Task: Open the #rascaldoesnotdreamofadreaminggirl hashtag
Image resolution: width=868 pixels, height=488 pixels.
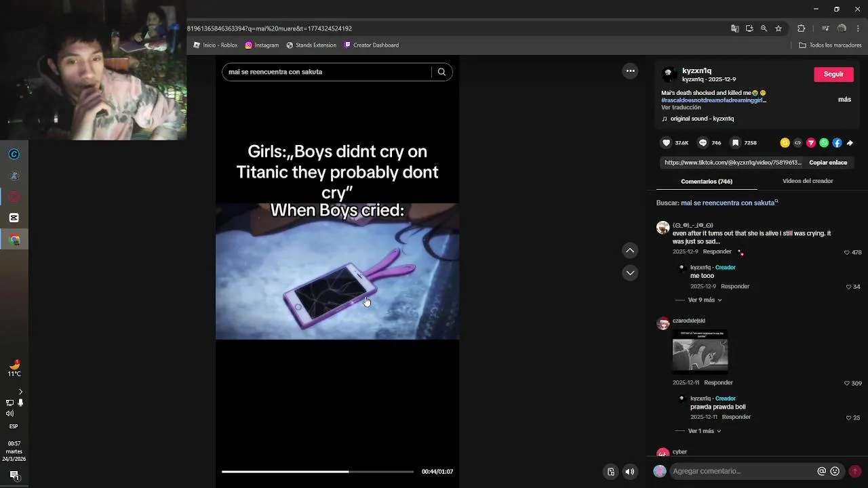Action: click(x=713, y=100)
